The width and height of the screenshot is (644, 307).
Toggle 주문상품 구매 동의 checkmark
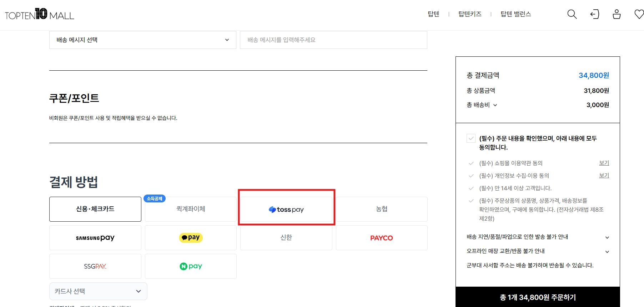tap(471, 201)
